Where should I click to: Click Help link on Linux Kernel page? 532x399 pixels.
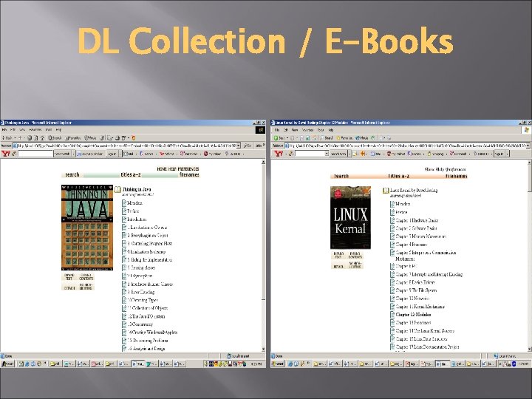(x=439, y=169)
